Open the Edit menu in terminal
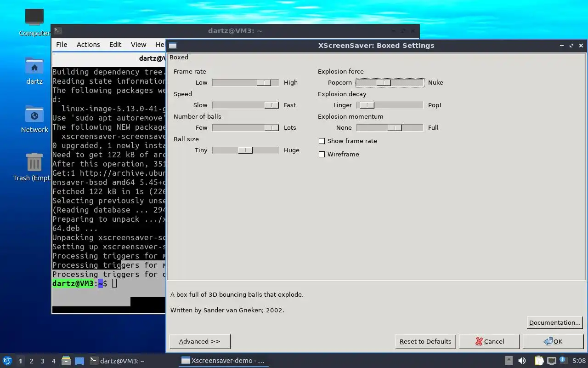This screenshot has width=588, height=368. 115,45
